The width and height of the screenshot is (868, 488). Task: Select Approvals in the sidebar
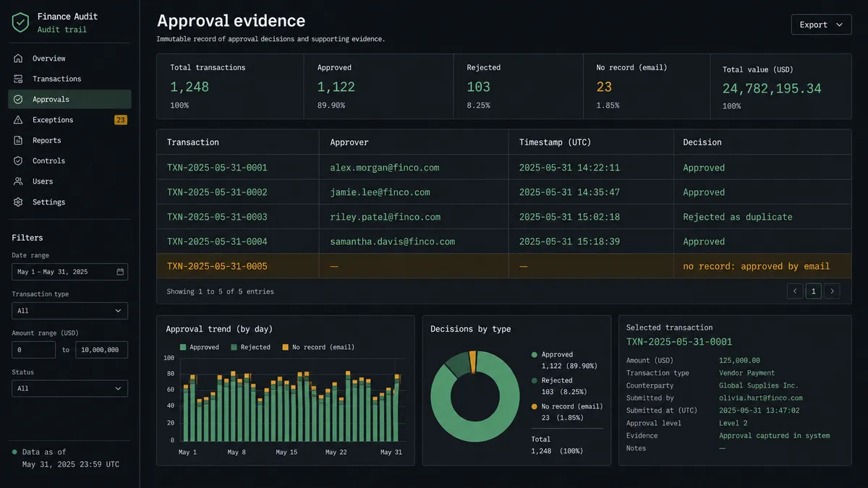tap(69, 99)
